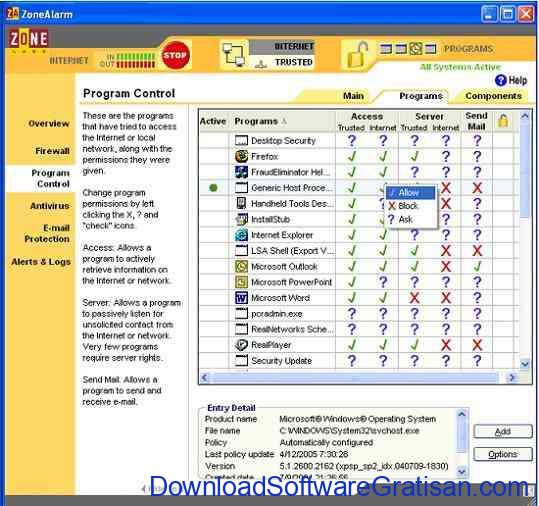Click the Options button

click(503, 454)
